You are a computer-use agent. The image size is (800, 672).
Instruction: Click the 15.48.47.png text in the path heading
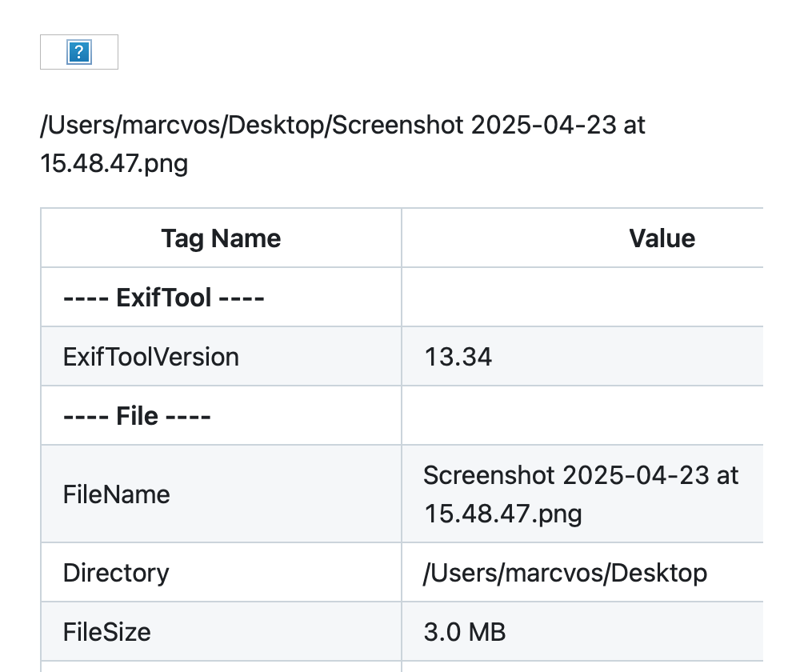click(114, 164)
